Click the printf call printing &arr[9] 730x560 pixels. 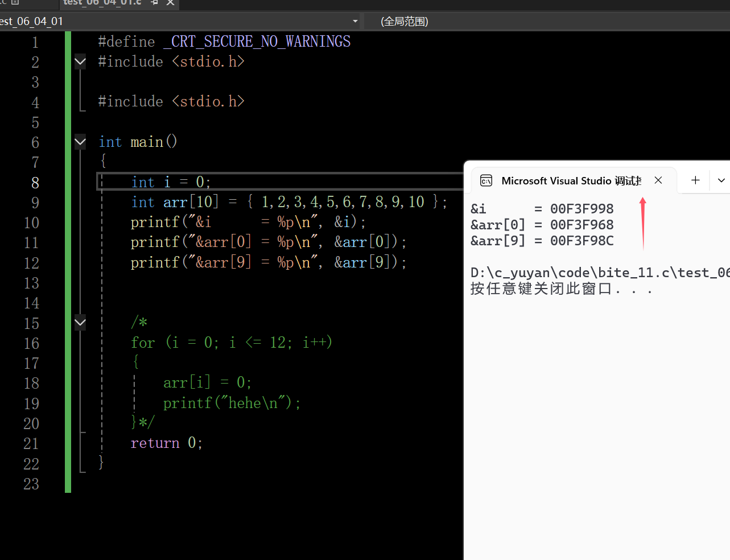coord(269,262)
